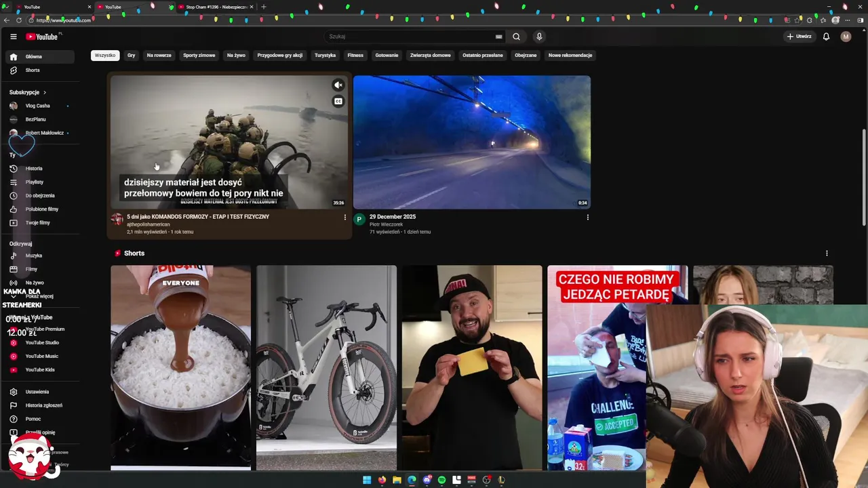Open the Piotr Wieczorek channel link
Image resolution: width=868 pixels, height=488 pixels.
pos(386,224)
